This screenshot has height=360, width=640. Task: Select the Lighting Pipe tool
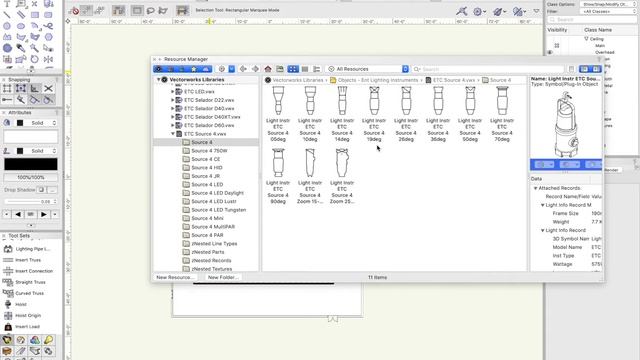pos(27,249)
